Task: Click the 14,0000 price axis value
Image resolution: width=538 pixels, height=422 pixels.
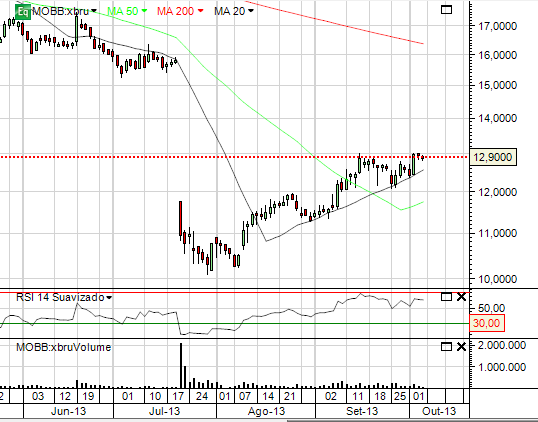Action: click(497, 118)
